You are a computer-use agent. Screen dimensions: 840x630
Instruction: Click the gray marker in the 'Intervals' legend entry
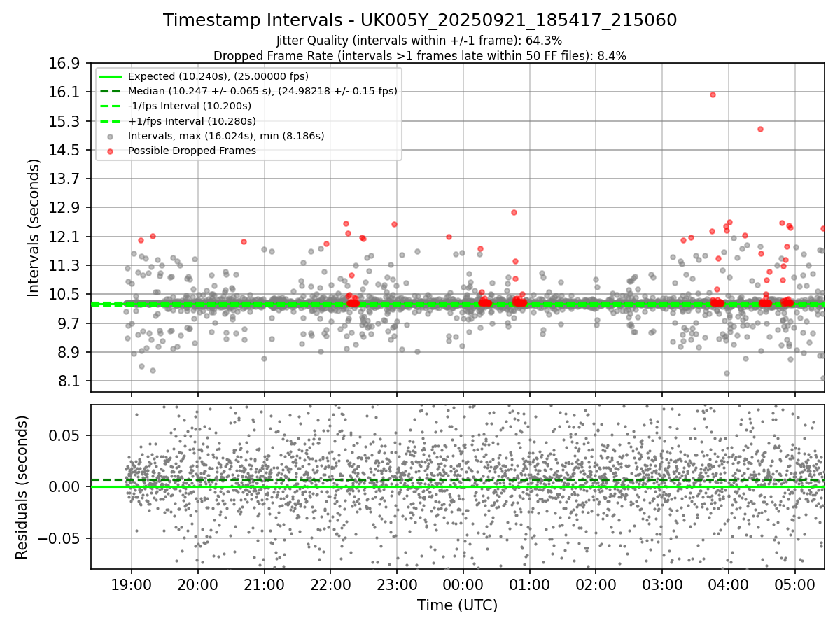[111, 136]
